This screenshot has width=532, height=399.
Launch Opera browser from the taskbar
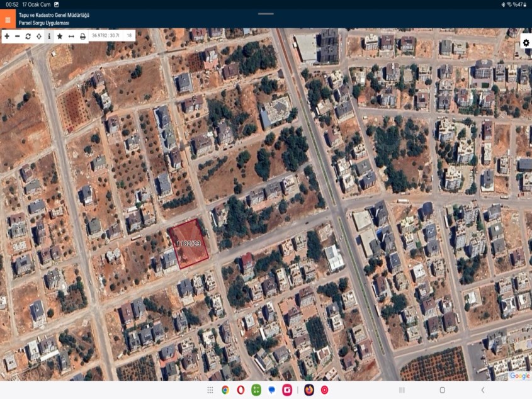[x=241, y=390]
